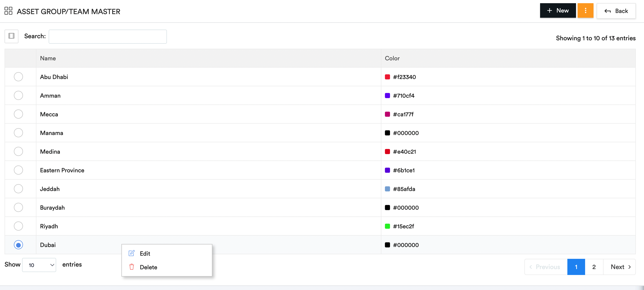Select the Amman radio button
644x290 pixels.
click(18, 95)
